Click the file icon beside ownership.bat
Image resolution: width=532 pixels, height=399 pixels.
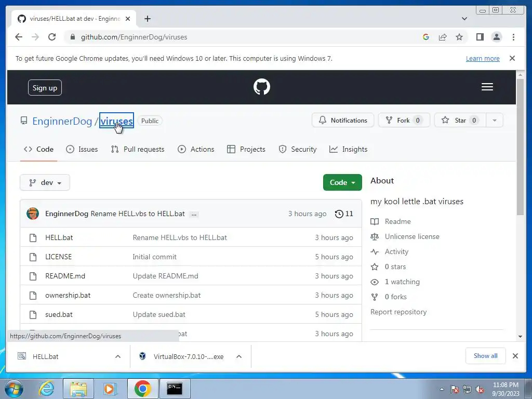click(x=33, y=296)
